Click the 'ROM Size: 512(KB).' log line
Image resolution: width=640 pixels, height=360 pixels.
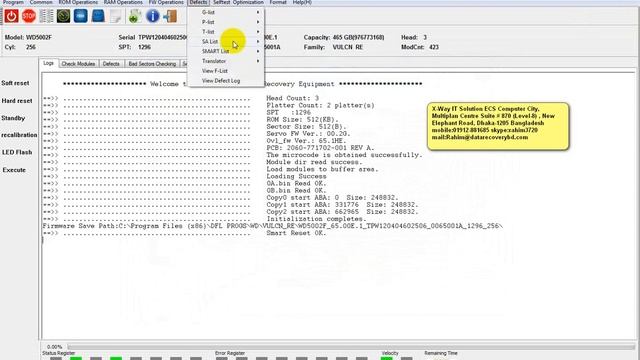tap(302, 120)
